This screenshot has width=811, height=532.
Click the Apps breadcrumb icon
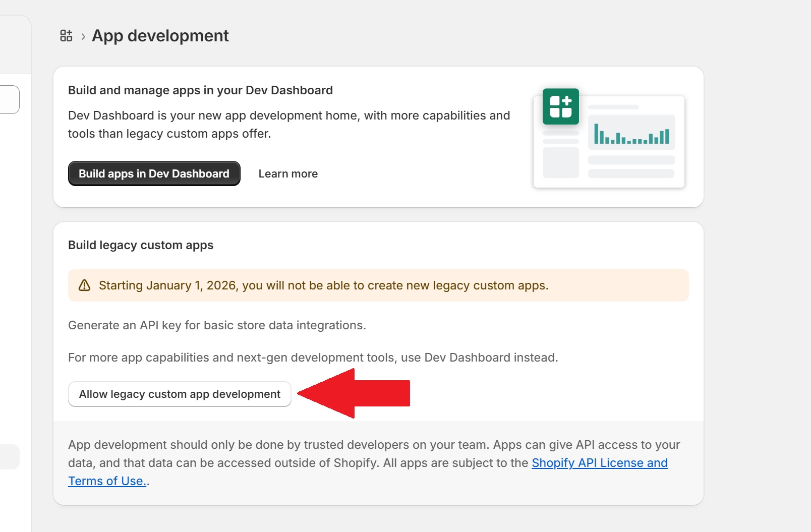[66, 36]
